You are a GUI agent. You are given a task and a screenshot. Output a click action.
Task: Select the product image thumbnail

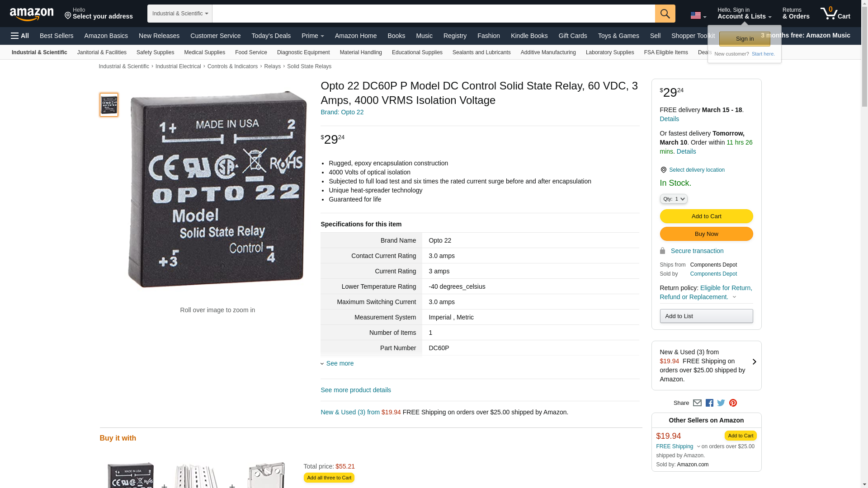point(109,105)
